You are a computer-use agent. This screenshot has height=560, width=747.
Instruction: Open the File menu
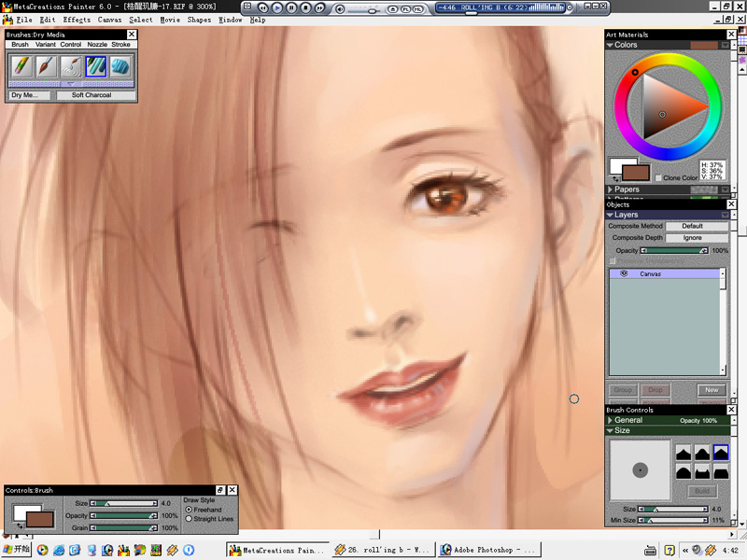tap(24, 20)
